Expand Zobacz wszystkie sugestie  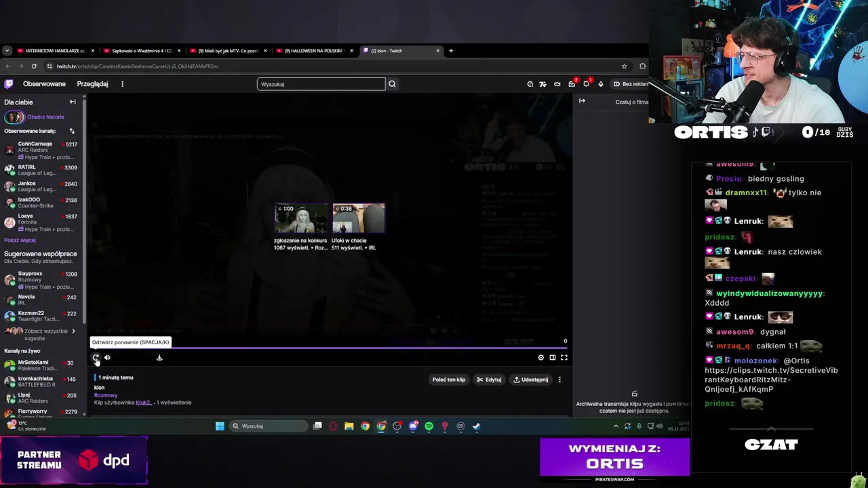coord(41,334)
